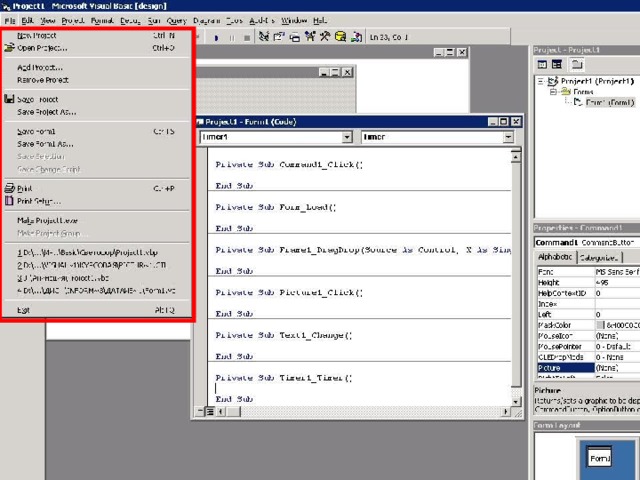
Task: Switch to Procedure View in code window
Action: [x=200, y=411]
